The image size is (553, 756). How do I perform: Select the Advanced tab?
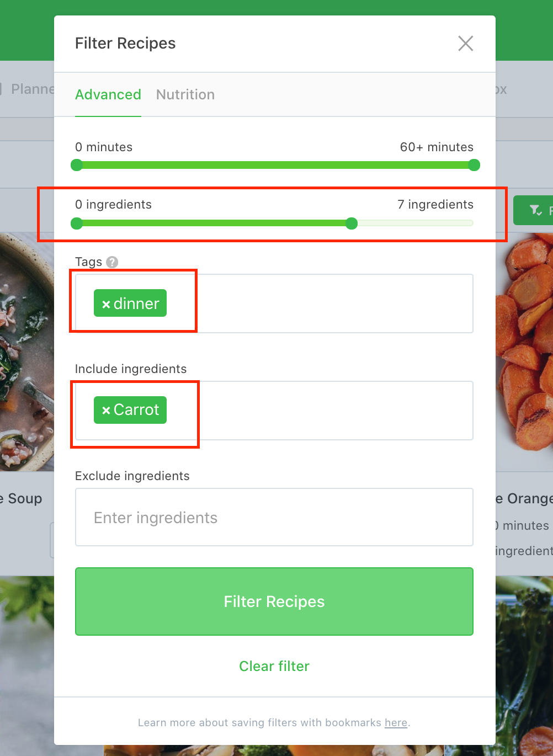108,94
